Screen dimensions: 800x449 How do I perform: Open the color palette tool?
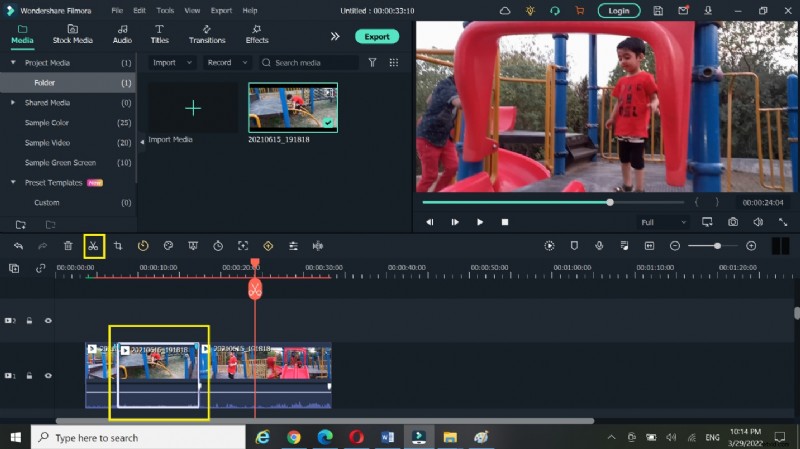[x=168, y=246]
